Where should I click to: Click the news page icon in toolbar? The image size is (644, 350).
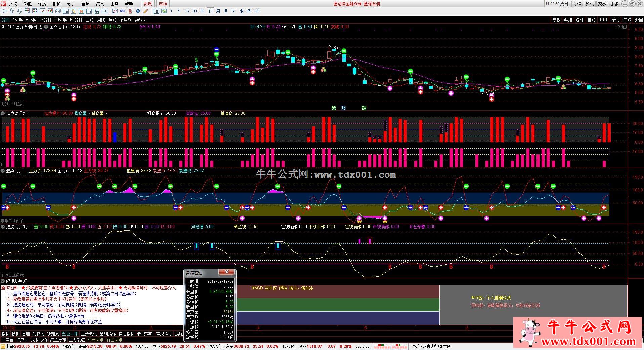tap(58, 11)
